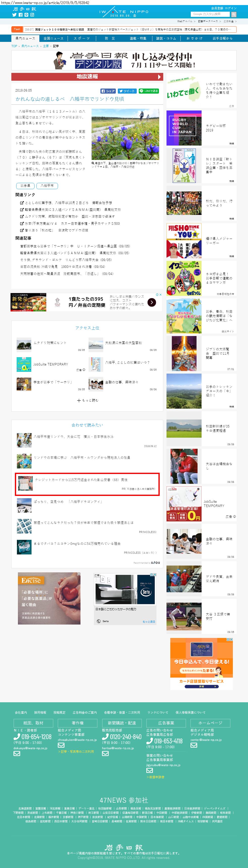The width and height of the screenshot is (248, 868).
Task: Select the 八幡平市 tag button
Action: [47, 186]
